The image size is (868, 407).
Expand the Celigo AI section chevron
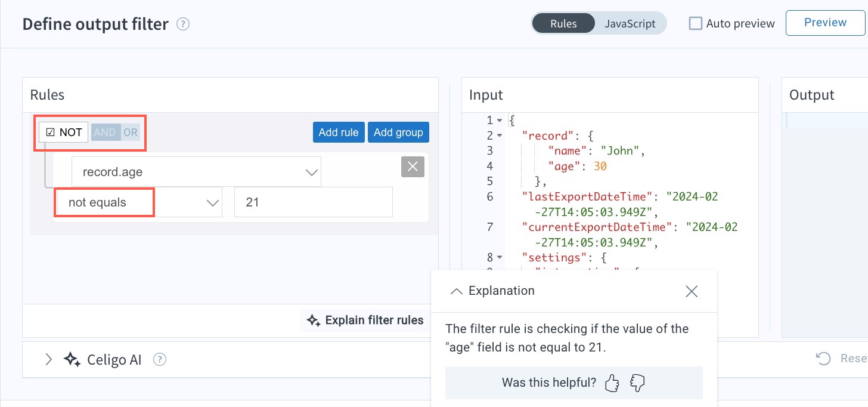48,359
